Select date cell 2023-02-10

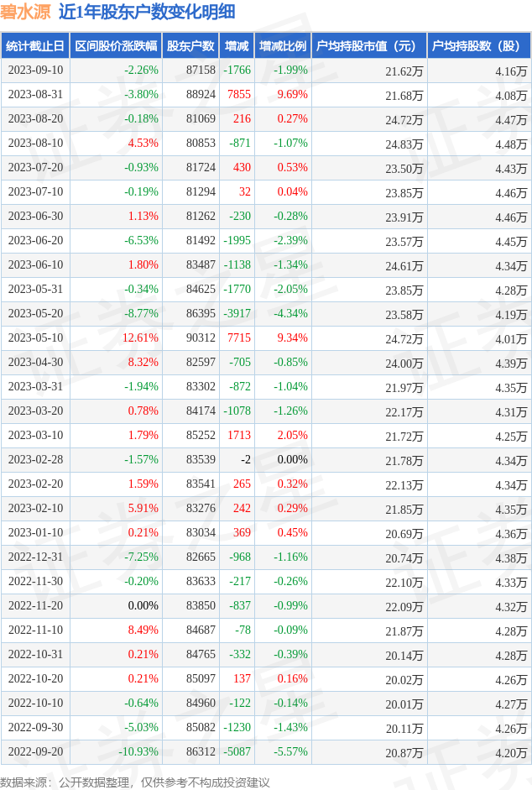point(36,509)
